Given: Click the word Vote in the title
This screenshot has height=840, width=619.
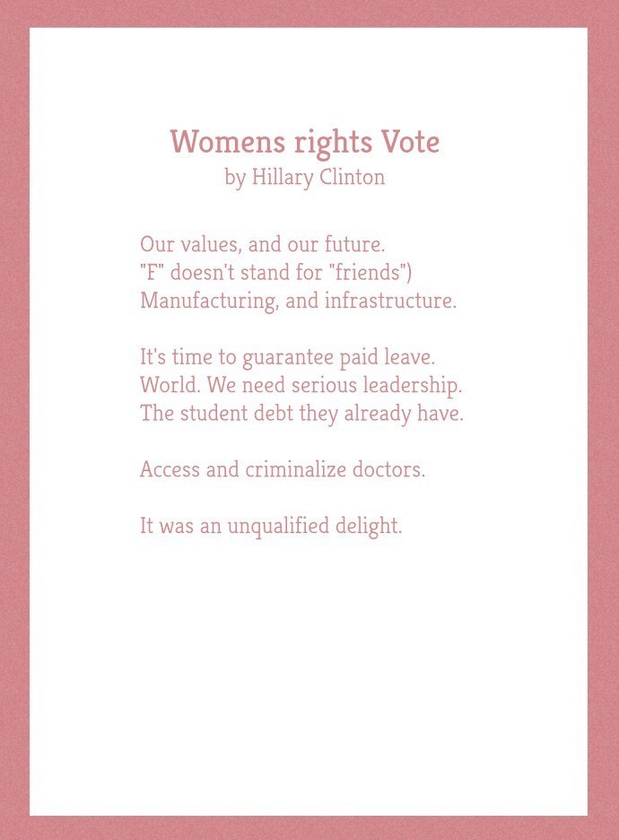Looking at the screenshot, I should (x=410, y=142).
